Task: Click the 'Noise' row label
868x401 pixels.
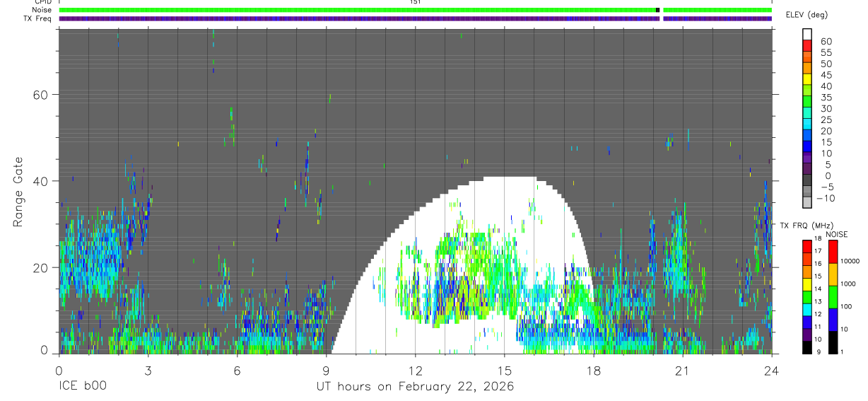Action: click(x=42, y=10)
